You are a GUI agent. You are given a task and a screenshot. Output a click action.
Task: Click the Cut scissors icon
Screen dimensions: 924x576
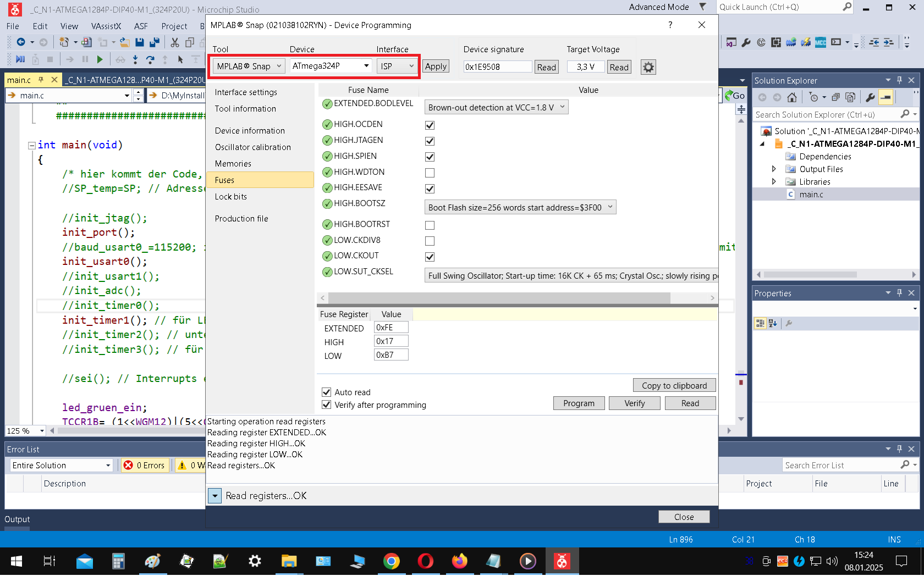tap(175, 42)
